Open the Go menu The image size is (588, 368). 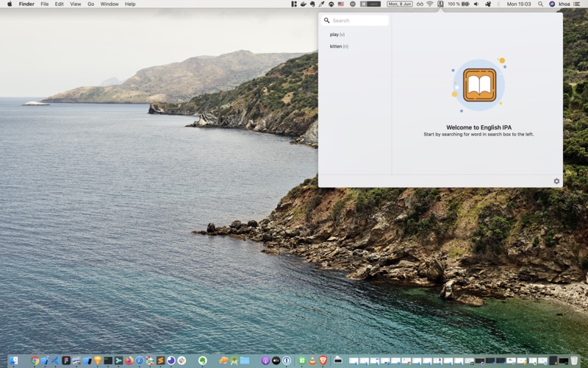click(90, 4)
